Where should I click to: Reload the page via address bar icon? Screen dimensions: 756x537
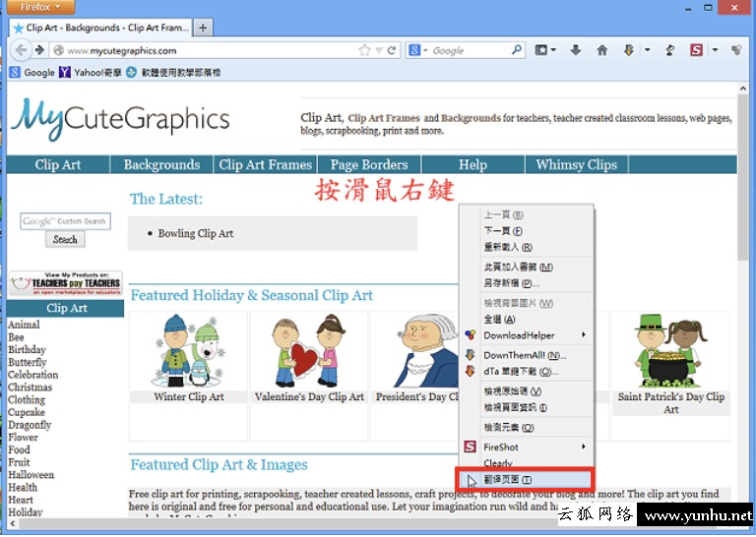point(392,50)
